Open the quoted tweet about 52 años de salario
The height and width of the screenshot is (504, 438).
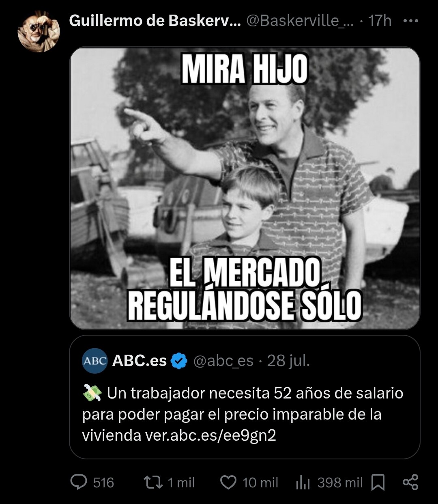(x=245, y=397)
